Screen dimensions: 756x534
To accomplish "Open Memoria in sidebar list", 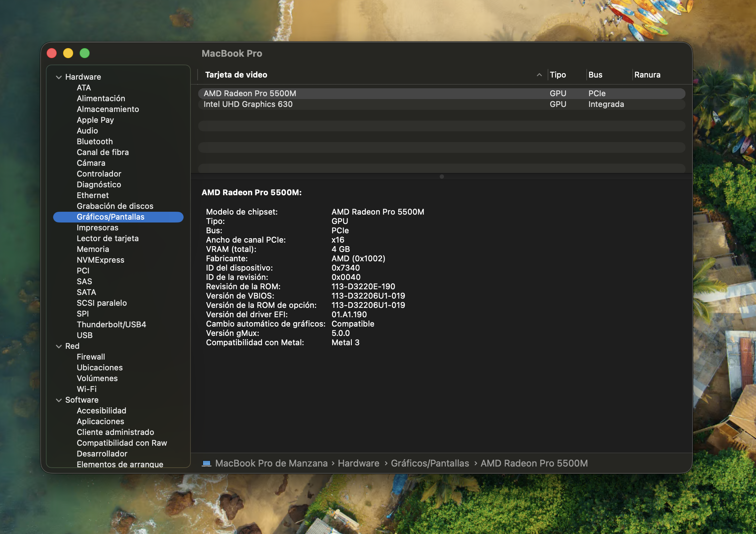I will [x=93, y=249].
